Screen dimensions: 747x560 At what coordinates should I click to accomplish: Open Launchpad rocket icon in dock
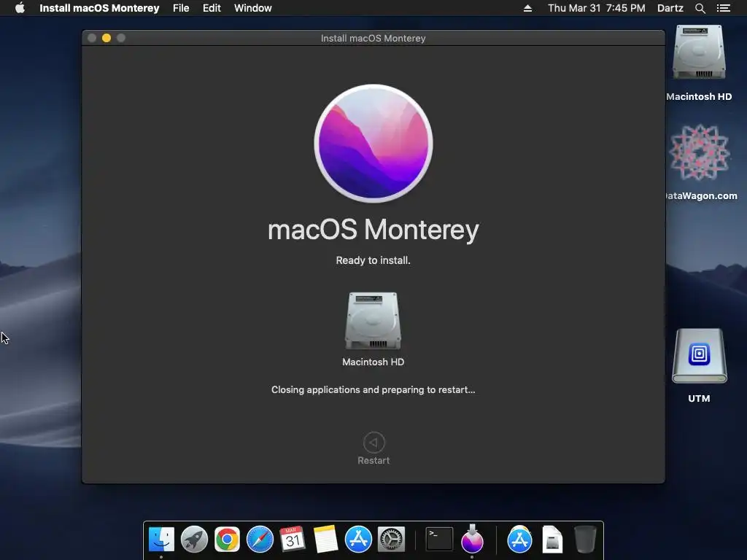pyautogui.click(x=194, y=540)
